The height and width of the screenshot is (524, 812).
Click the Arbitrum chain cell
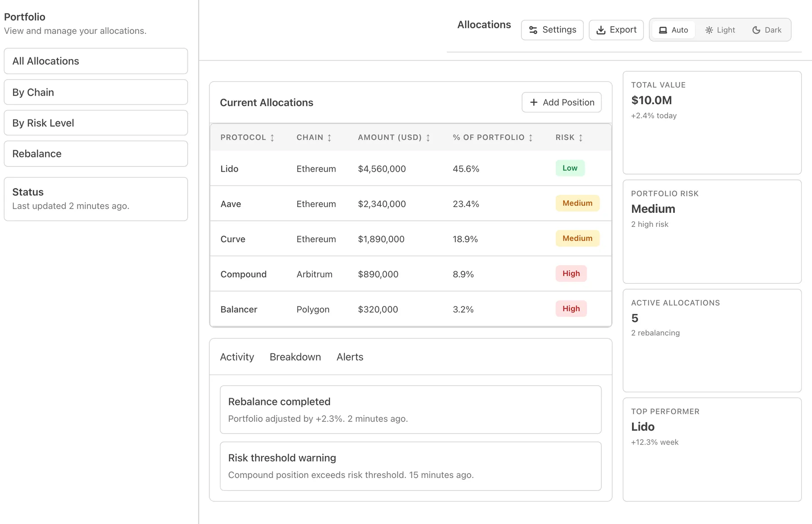coord(314,274)
